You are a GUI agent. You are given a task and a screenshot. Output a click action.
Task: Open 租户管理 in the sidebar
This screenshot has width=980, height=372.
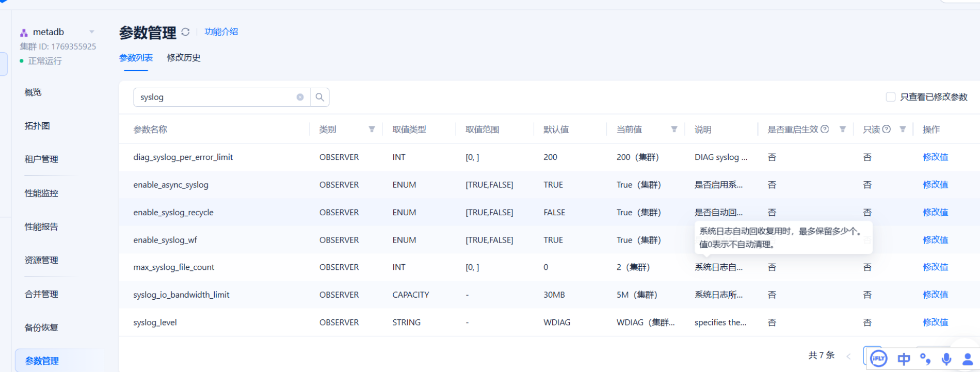(x=41, y=159)
